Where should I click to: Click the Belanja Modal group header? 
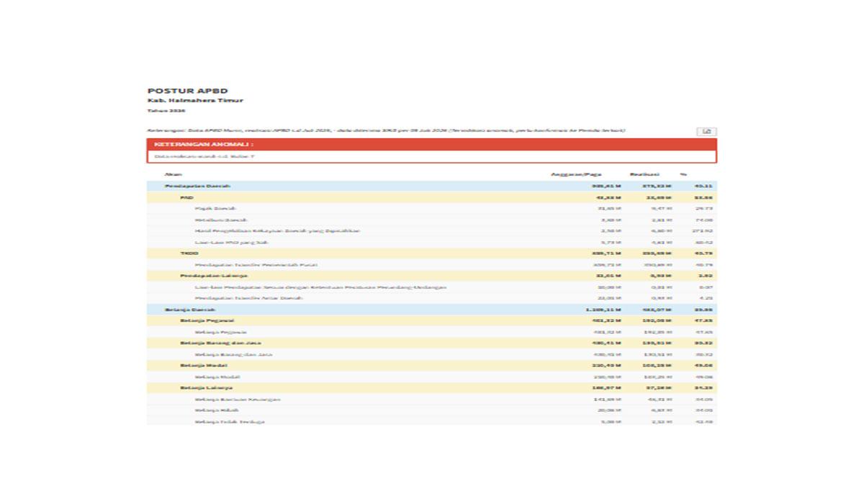click(431, 366)
